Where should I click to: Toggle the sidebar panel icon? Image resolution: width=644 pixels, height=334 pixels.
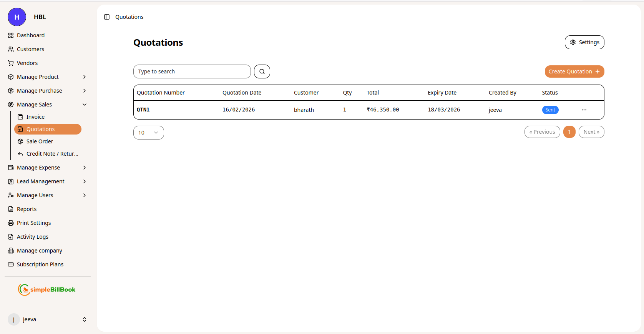(x=107, y=17)
